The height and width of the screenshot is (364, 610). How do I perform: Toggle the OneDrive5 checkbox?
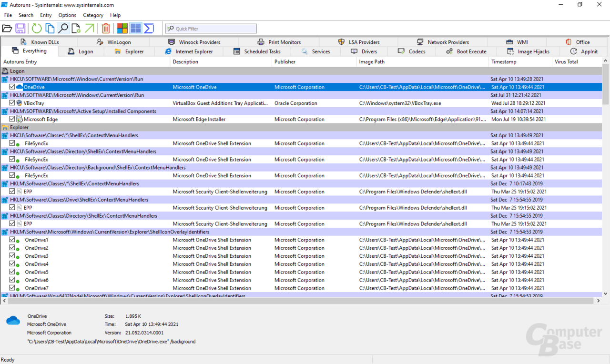click(12, 272)
